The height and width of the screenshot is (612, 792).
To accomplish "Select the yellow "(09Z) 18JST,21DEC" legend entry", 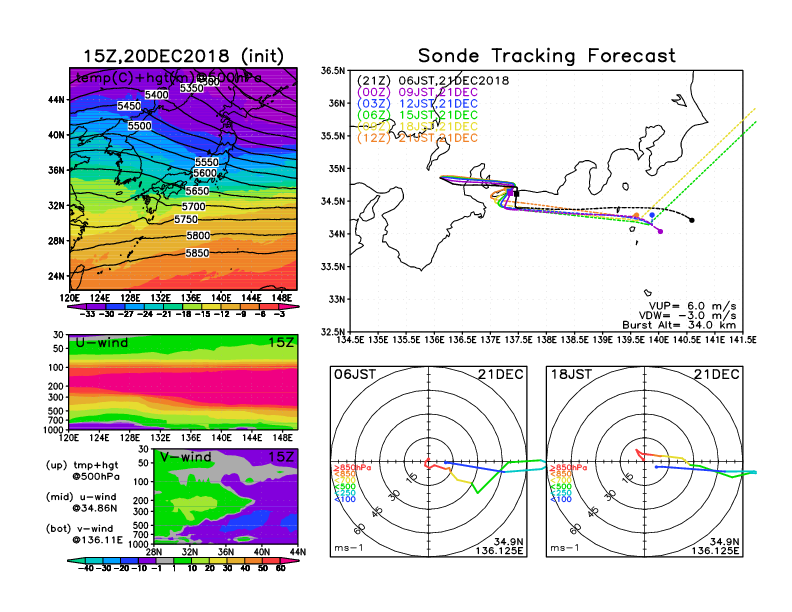I will click(x=417, y=127).
